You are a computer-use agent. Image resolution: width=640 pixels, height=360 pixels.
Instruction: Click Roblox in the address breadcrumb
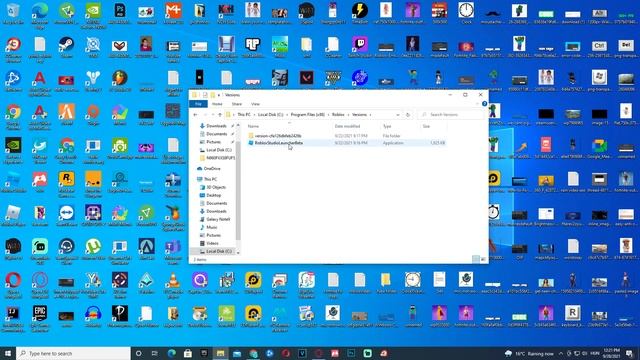tap(338, 115)
